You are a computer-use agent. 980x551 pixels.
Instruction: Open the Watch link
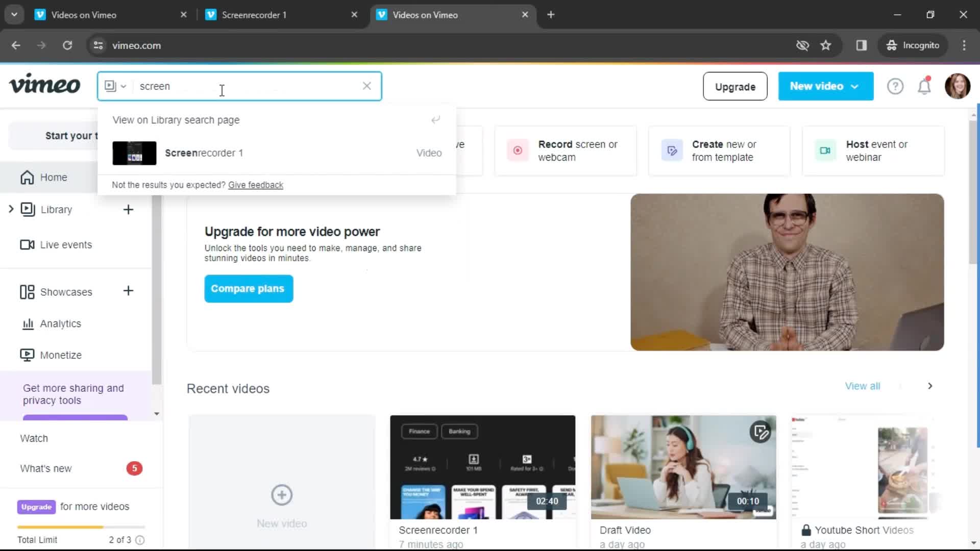pyautogui.click(x=34, y=438)
